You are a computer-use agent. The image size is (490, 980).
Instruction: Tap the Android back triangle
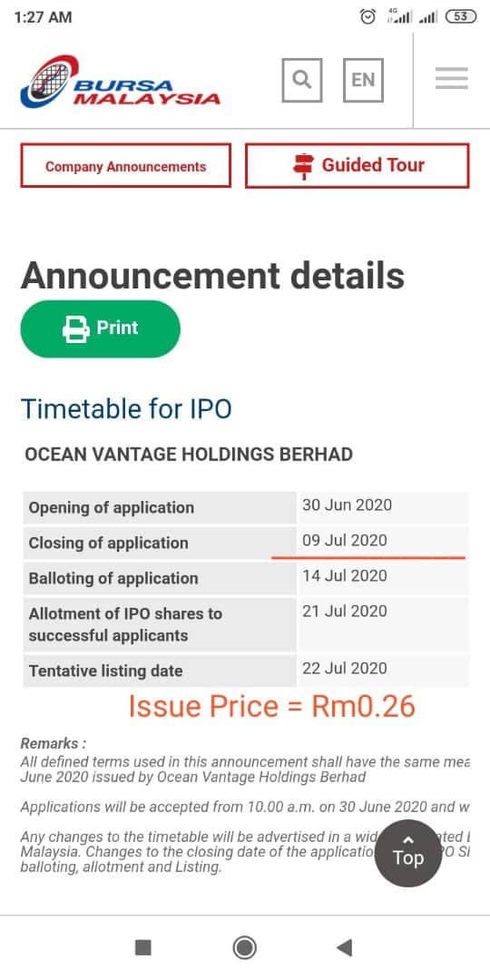pyautogui.click(x=344, y=947)
